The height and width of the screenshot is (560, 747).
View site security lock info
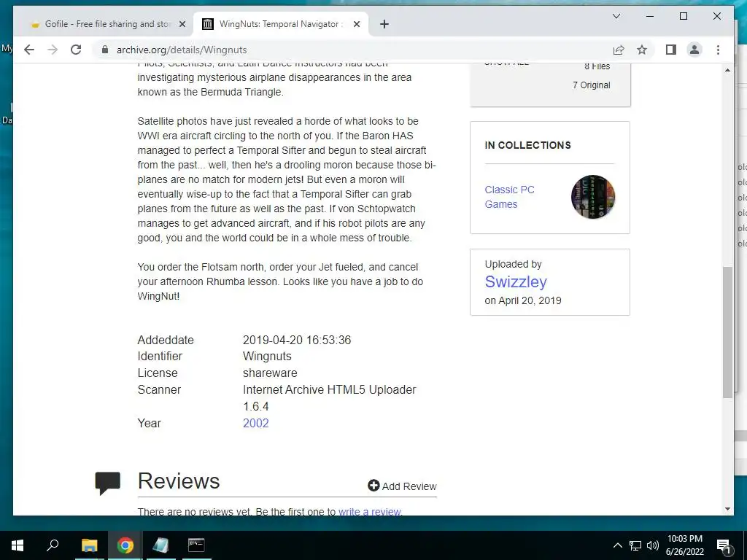click(x=105, y=50)
